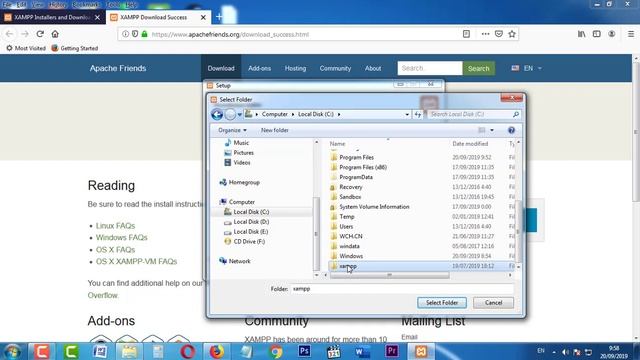This screenshot has height=360, width=640.
Task: Click the Most Visited bookmarks toolbar item
Action: (x=26, y=48)
